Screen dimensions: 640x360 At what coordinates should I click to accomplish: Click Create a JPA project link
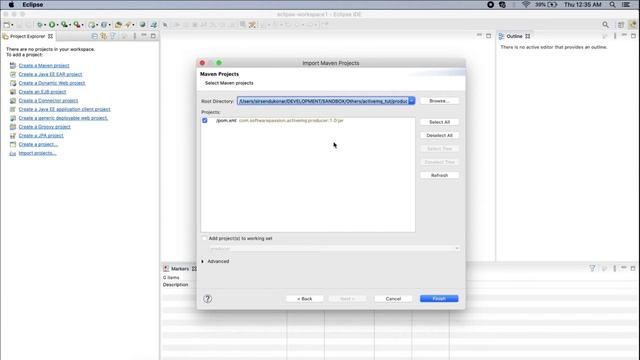click(x=41, y=136)
